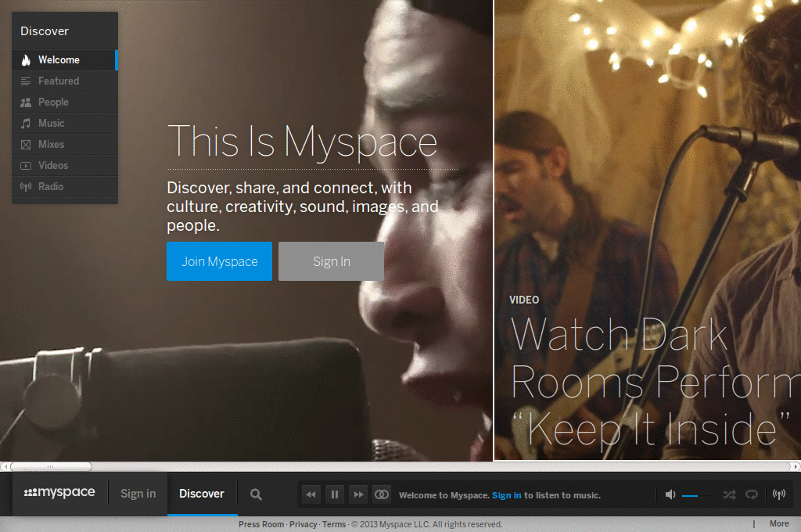Click the VIDEO label above headline
The height and width of the screenshot is (532, 801).
[524, 300]
